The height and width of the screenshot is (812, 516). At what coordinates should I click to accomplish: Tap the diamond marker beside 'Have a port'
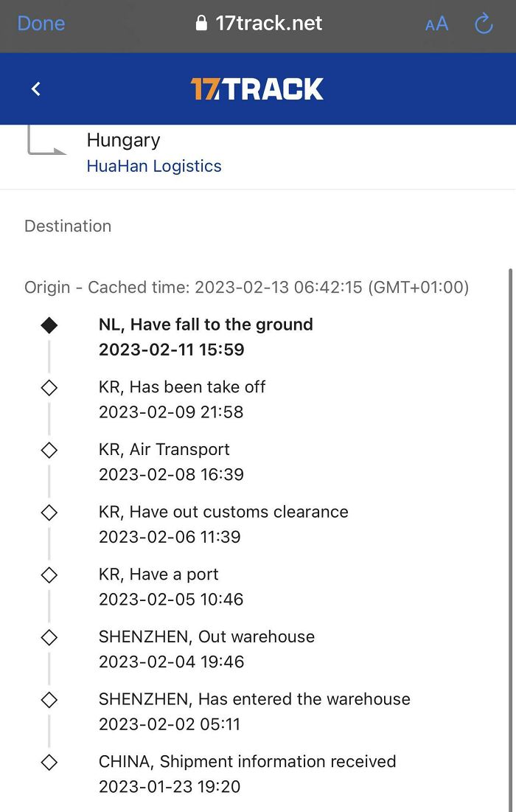49,575
